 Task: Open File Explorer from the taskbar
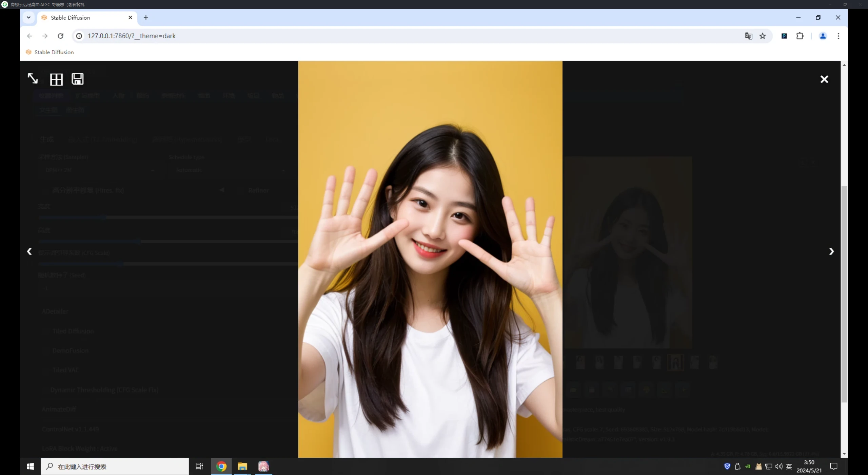point(242,467)
